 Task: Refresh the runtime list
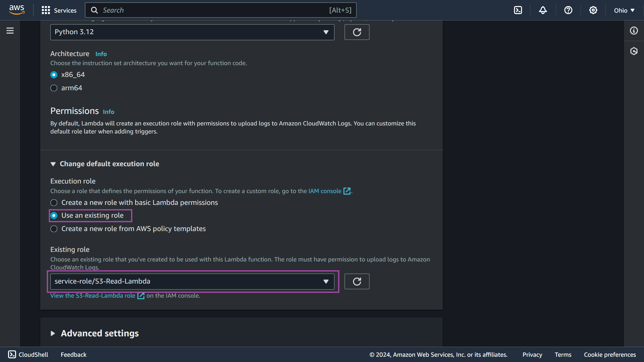pyautogui.click(x=357, y=32)
